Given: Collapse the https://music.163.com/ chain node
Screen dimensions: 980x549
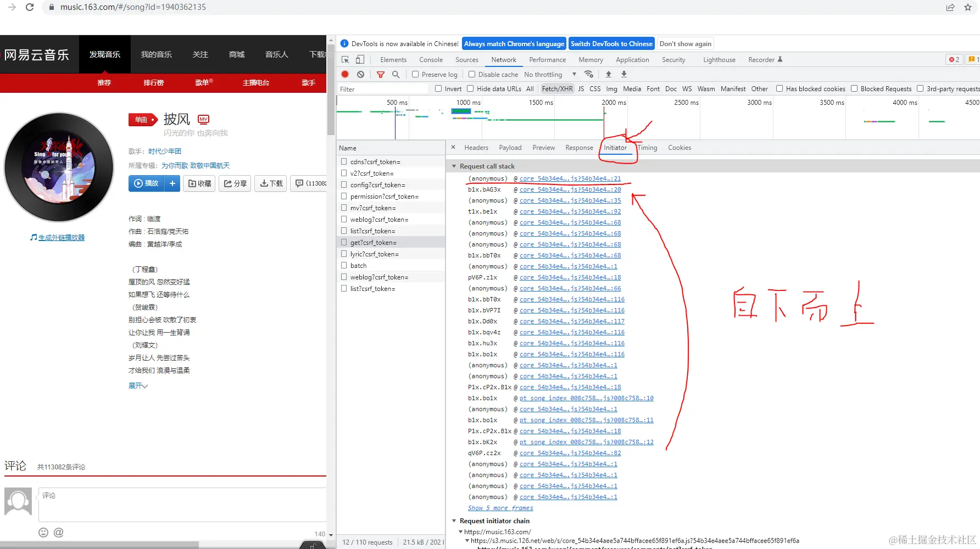Looking at the screenshot, I should point(461,532).
